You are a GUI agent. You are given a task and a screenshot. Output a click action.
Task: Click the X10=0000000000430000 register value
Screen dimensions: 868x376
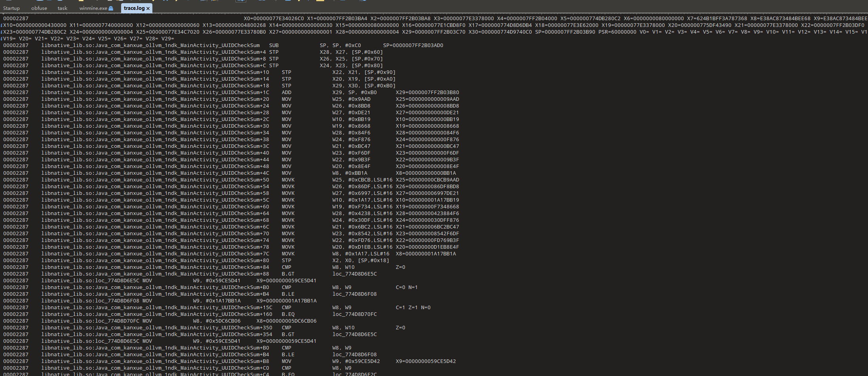[35, 25]
